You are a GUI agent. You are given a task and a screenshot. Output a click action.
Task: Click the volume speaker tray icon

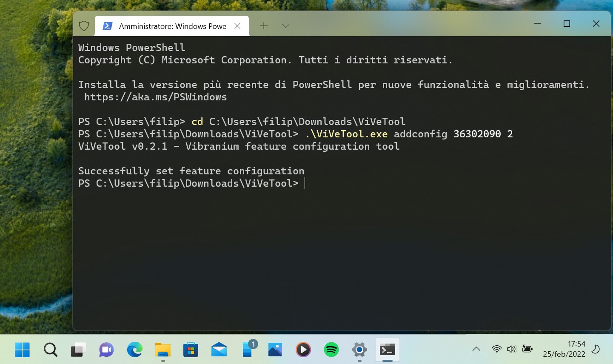pos(511,349)
